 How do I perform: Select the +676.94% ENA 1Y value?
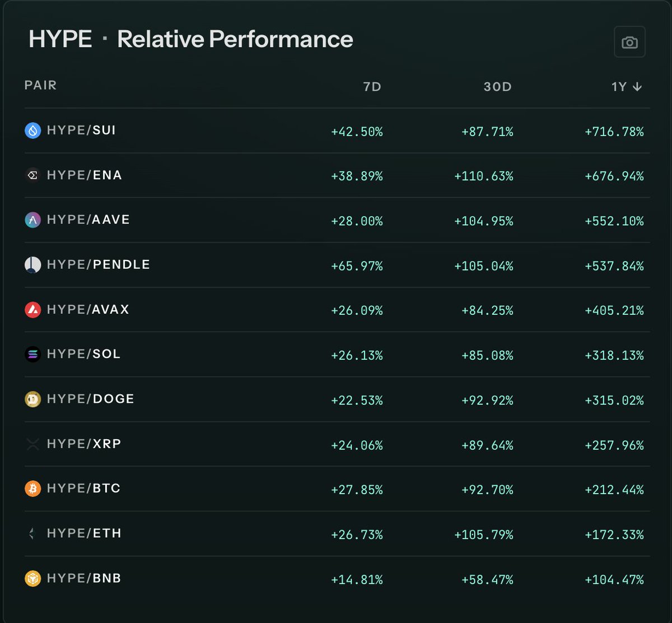[x=614, y=176]
